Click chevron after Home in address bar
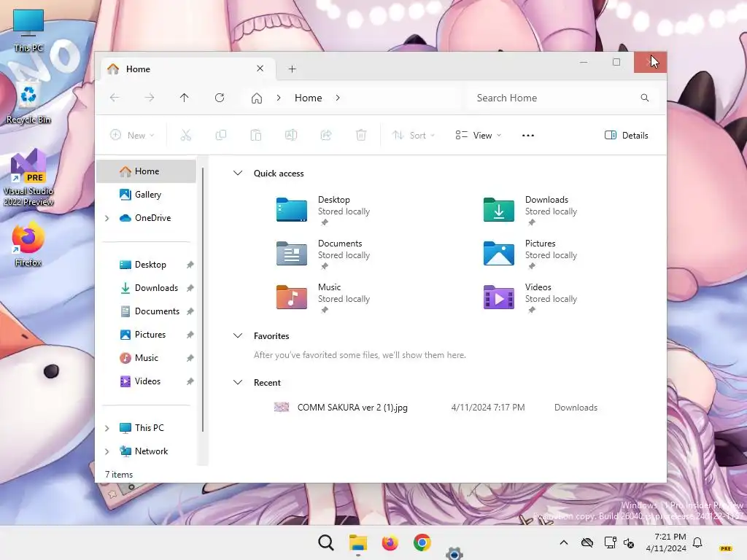The height and width of the screenshot is (560, 747). point(338,98)
